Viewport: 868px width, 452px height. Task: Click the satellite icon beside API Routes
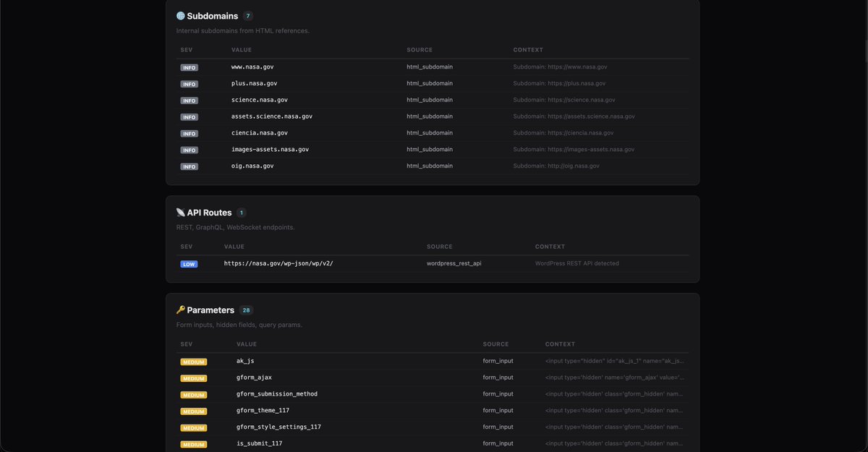pyautogui.click(x=180, y=213)
